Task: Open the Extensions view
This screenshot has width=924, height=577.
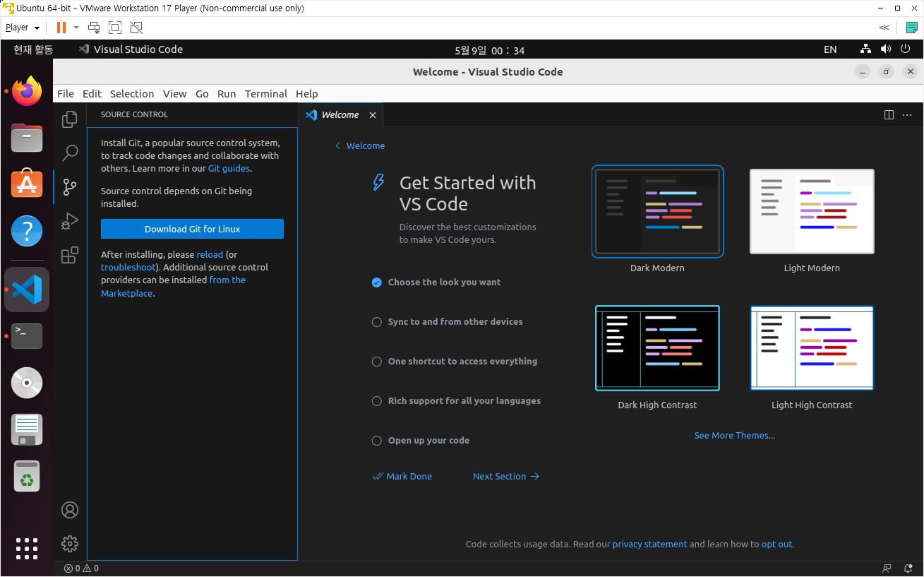Action: coord(69,255)
